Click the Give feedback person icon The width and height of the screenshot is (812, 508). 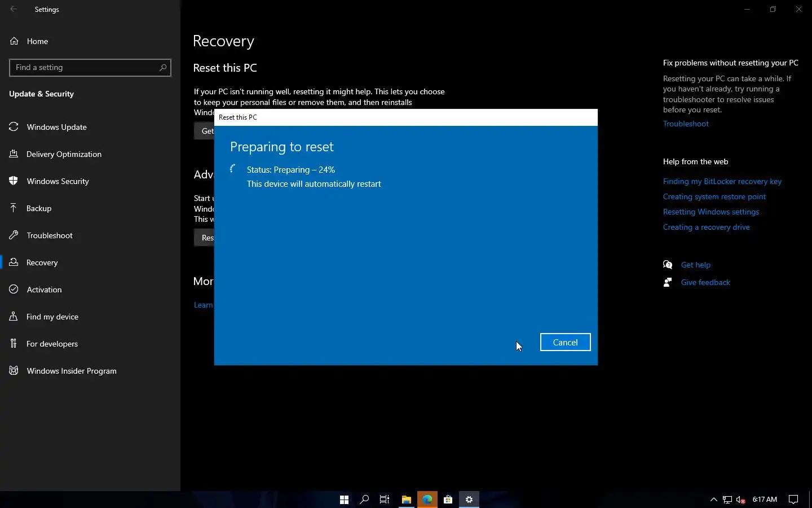tap(668, 282)
